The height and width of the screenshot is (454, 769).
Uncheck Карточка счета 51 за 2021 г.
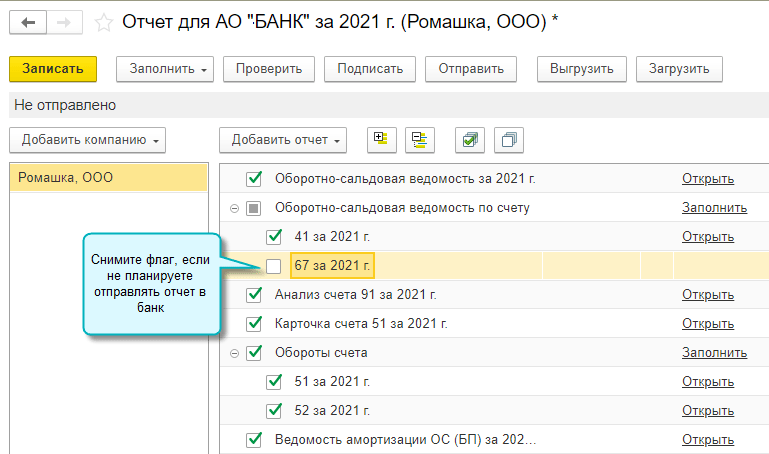[x=254, y=324]
